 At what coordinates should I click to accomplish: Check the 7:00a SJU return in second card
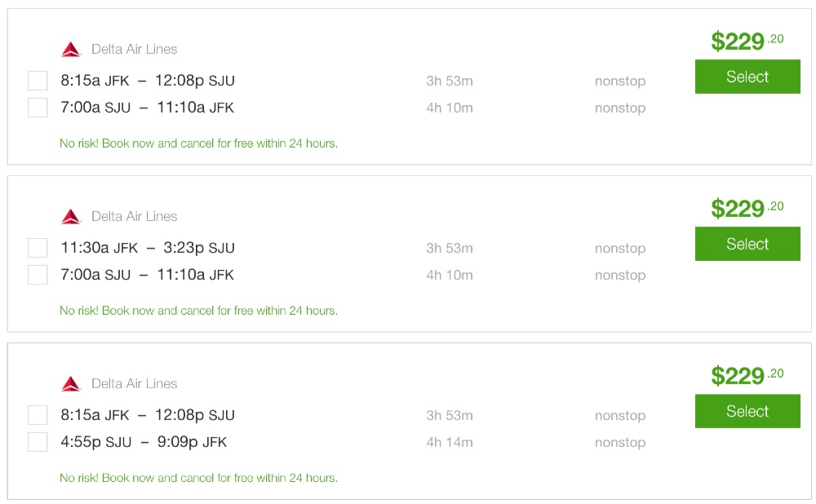38,275
